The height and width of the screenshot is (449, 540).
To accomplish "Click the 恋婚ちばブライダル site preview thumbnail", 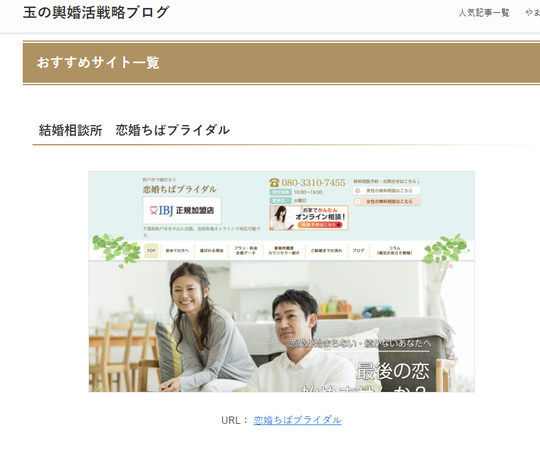I will pyautogui.click(x=281, y=281).
